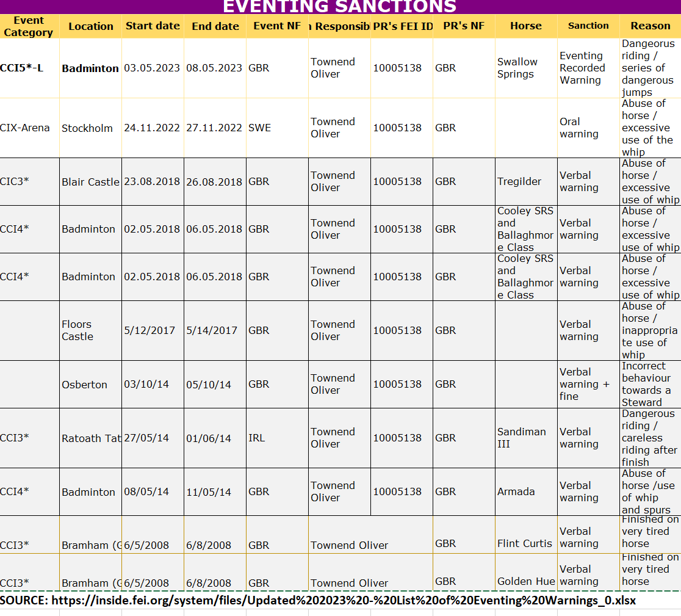Click the "Stockholm" location cell

(91, 128)
